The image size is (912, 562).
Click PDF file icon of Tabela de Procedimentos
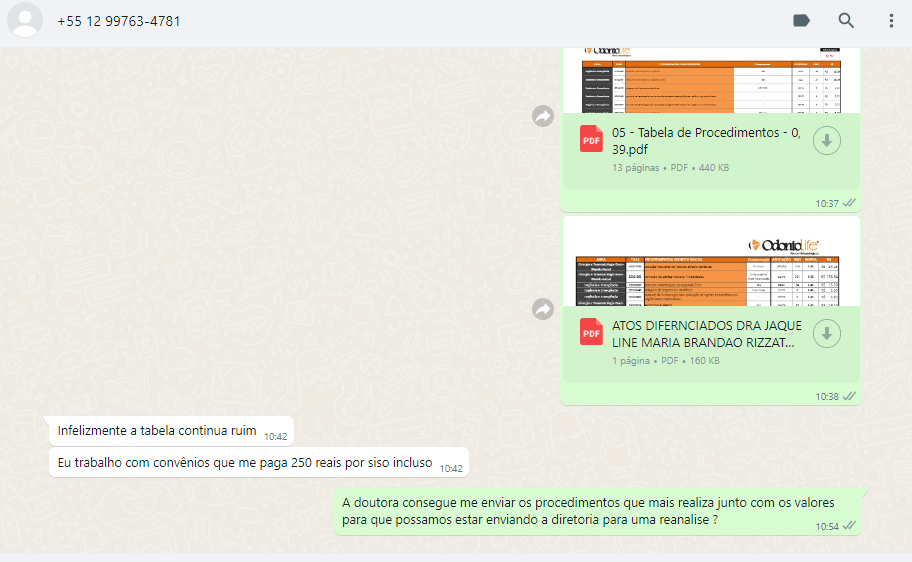coord(591,139)
